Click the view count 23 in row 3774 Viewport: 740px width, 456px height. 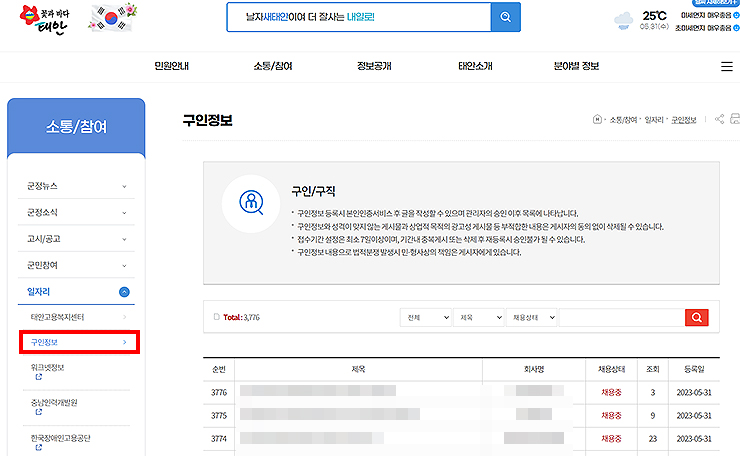tap(653, 439)
